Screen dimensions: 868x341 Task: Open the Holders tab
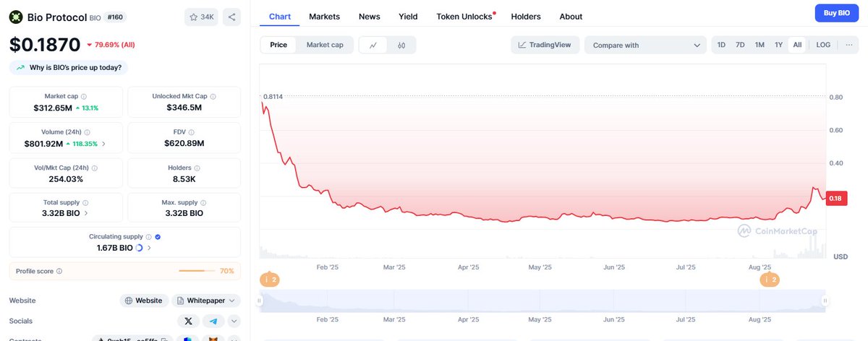(x=526, y=16)
